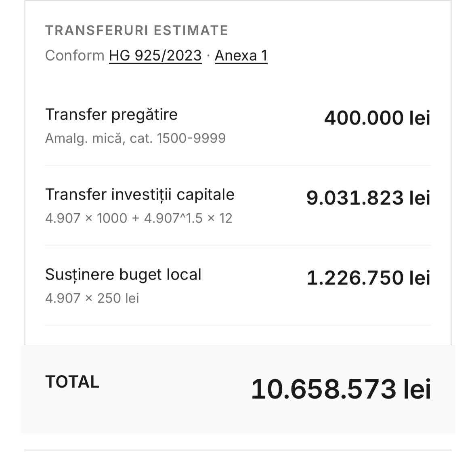Click the divider below Transfer investiții capitale row
This screenshot has width=476, height=452.
point(238,245)
